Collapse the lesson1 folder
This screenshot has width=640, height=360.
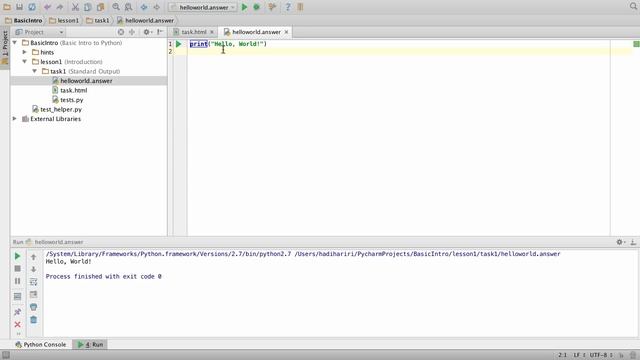[x=24, y=62]
